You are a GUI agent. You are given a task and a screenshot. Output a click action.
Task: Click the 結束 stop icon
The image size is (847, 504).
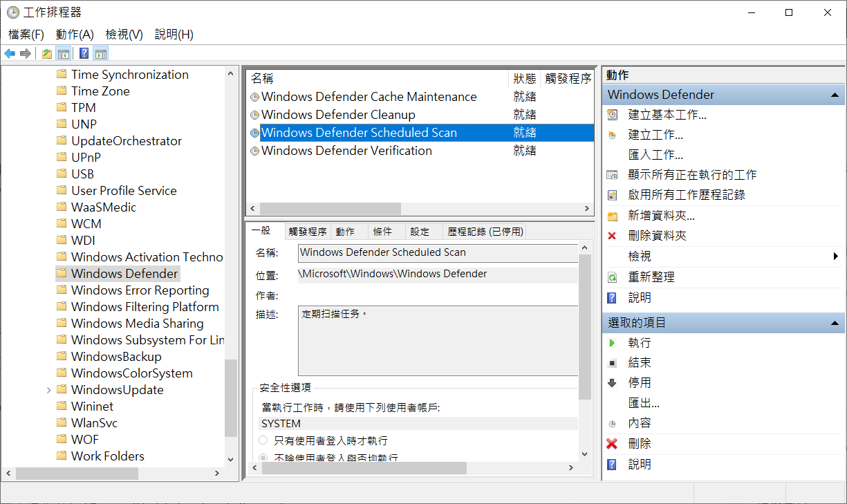(x=612, y=363)
